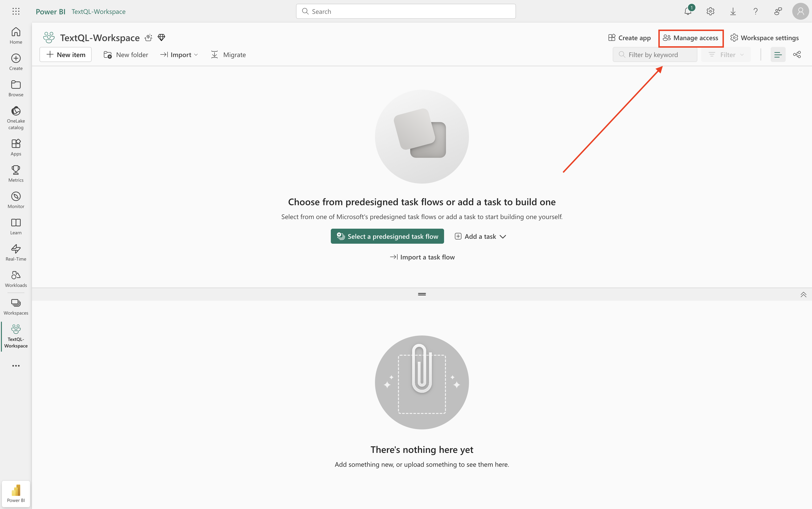Switch to list view icon
The image size is (812, 509).
point(778,54)
